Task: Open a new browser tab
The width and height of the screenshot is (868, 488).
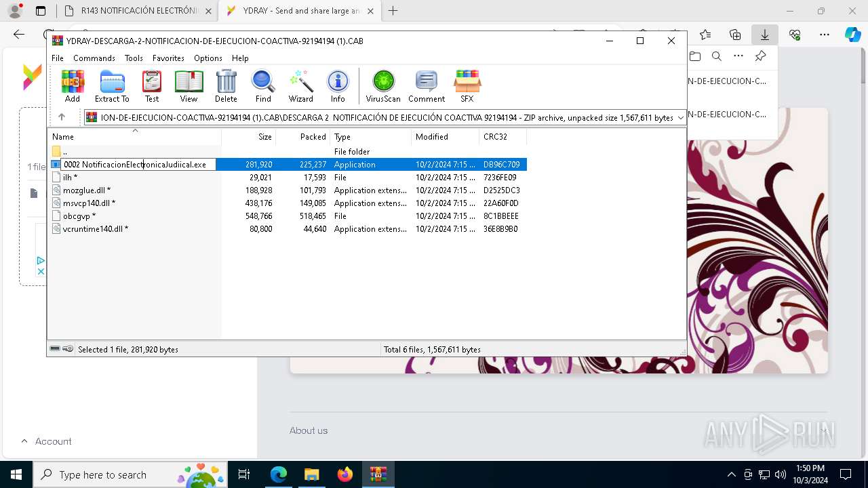Action: coord(393,11)
